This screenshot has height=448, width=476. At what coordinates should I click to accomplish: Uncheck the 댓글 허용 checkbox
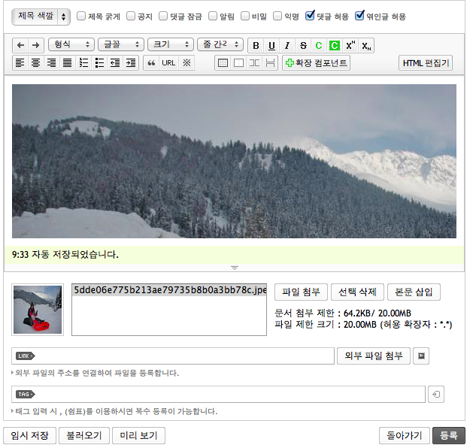pyautogui.click(x=310, y=16)
